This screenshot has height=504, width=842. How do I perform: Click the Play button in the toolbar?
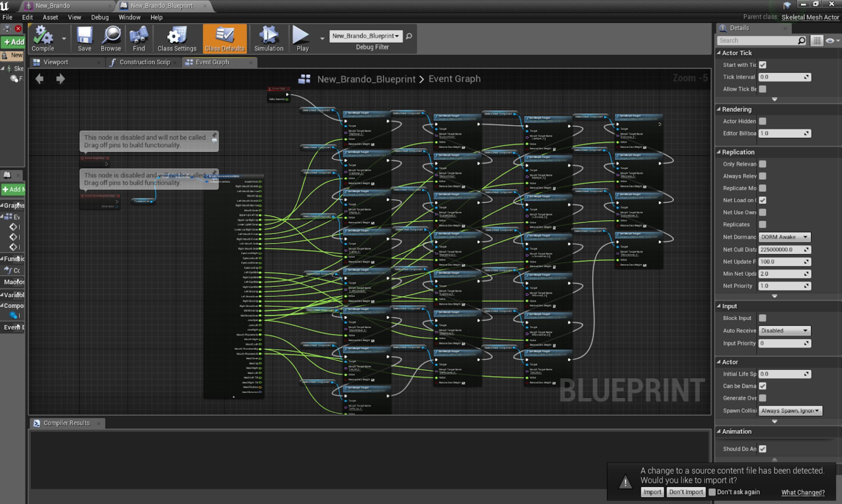(302, 39)
